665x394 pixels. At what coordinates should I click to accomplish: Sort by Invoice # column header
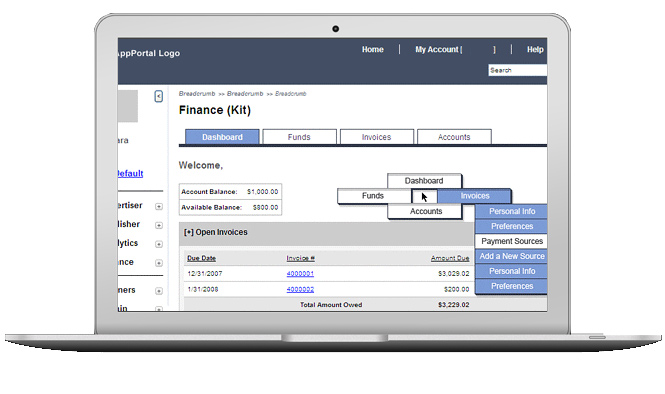click(300, 258)
